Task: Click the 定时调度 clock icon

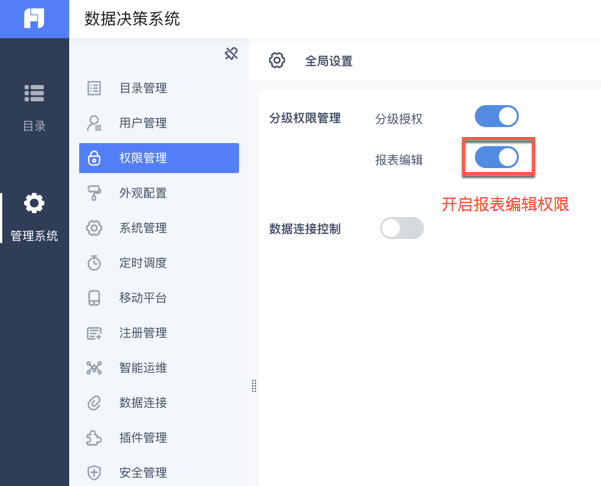Action: click(x=94, y=263)
